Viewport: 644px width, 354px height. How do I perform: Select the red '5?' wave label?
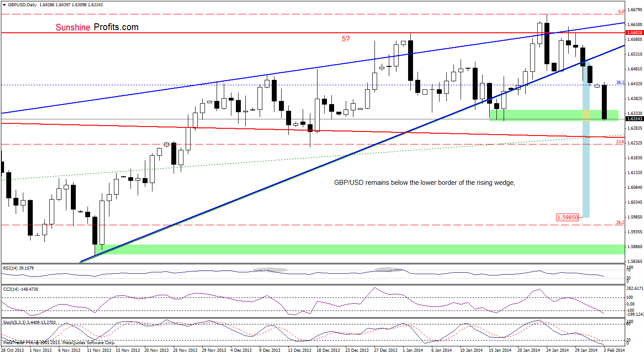pyautogui.click(x=346, y=39)
